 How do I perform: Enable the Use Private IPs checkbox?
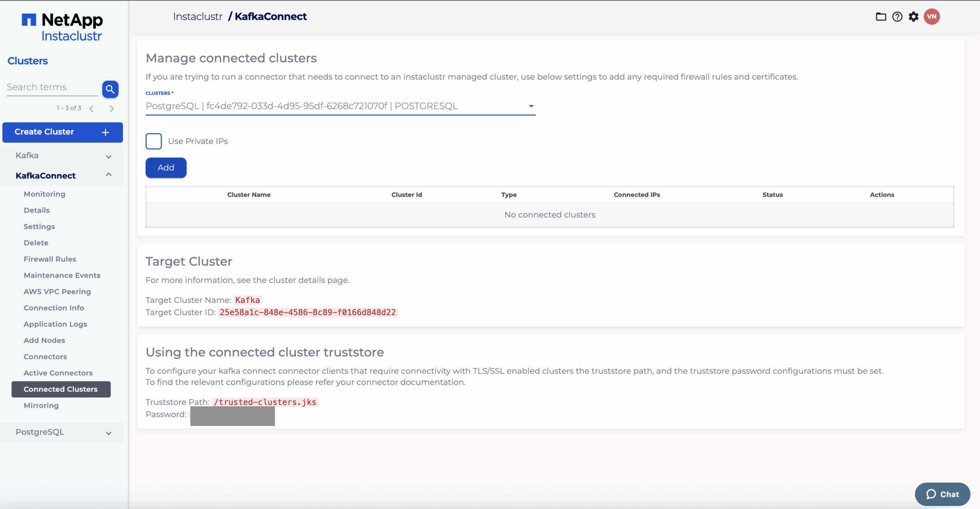point(154,141)
